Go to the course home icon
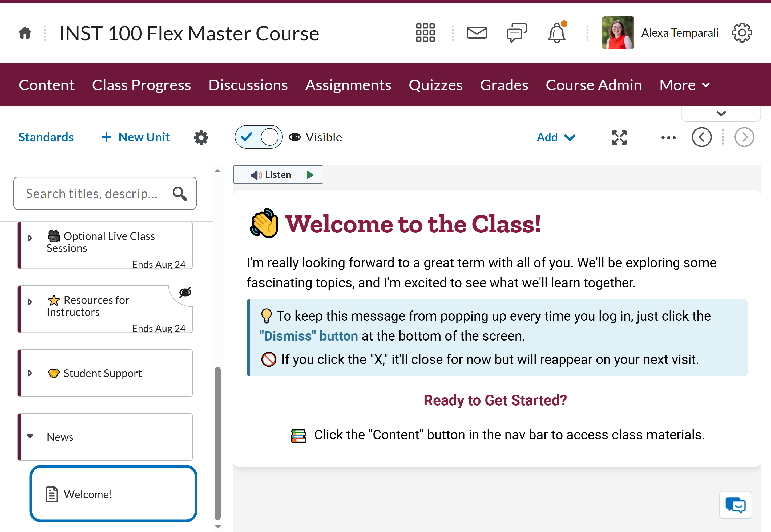 click(25, 33)
